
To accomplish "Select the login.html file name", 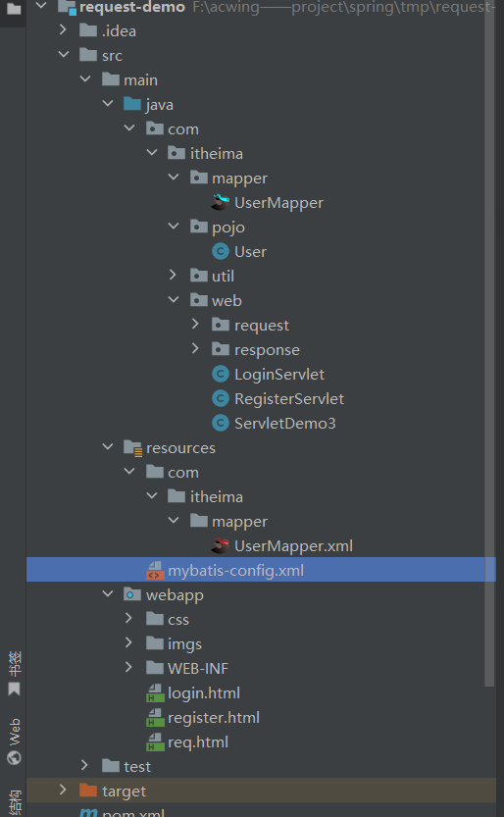I will pyautogui.click(x=204, y=693).
